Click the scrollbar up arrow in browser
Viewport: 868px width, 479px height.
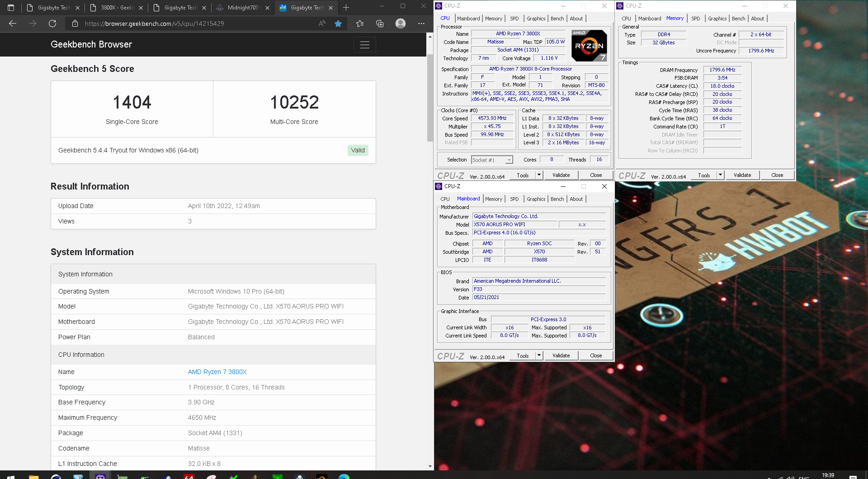tap(430, 36)
